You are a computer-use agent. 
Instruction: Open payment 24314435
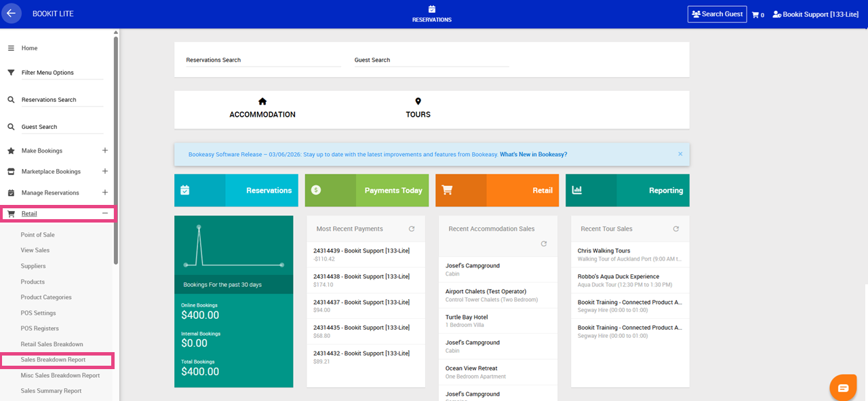pos(366,331)
